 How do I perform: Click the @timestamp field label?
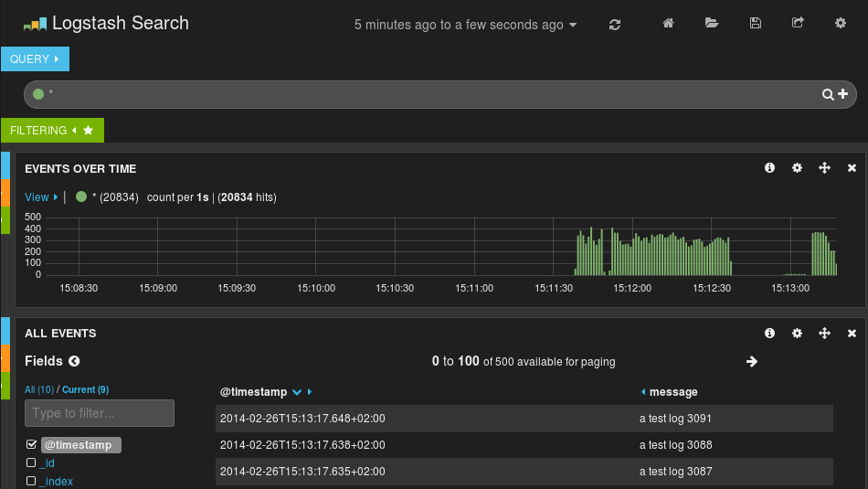(80, 445)
